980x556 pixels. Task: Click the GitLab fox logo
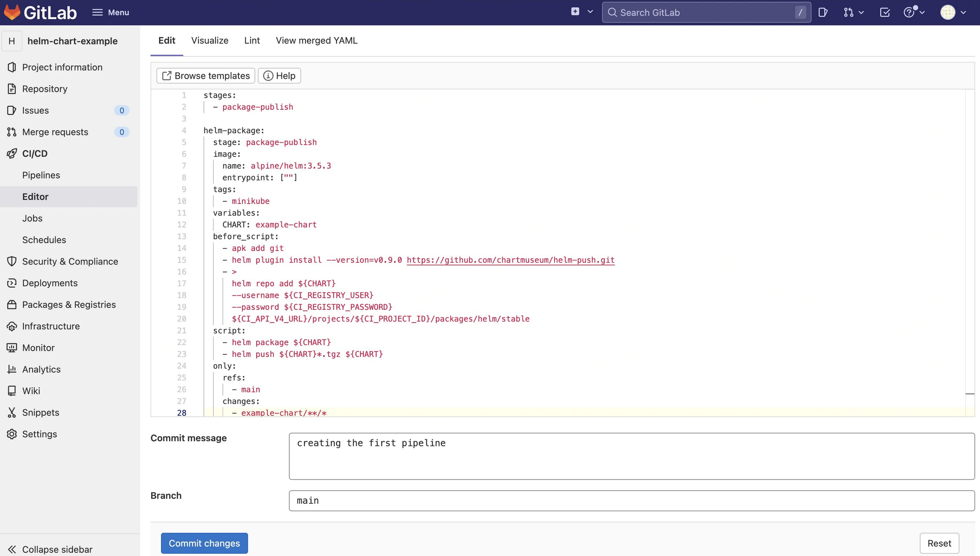(x=12, y=12)
